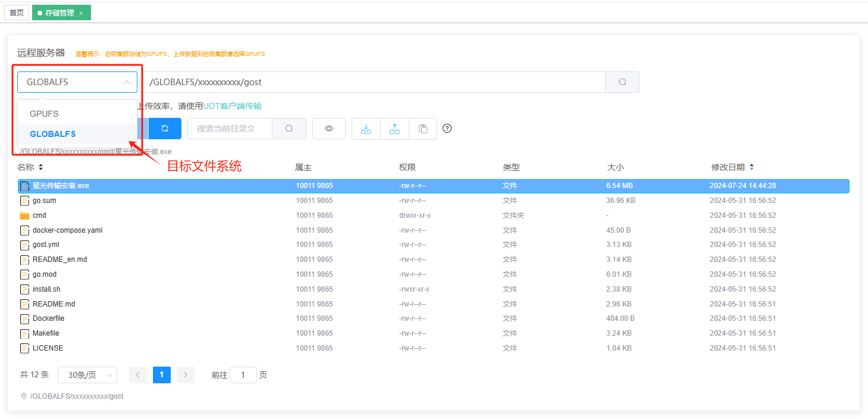This screenshot has width=868, height=419.
Task: Open the UDT客户端传输 link
Action: tap(233, 106)
